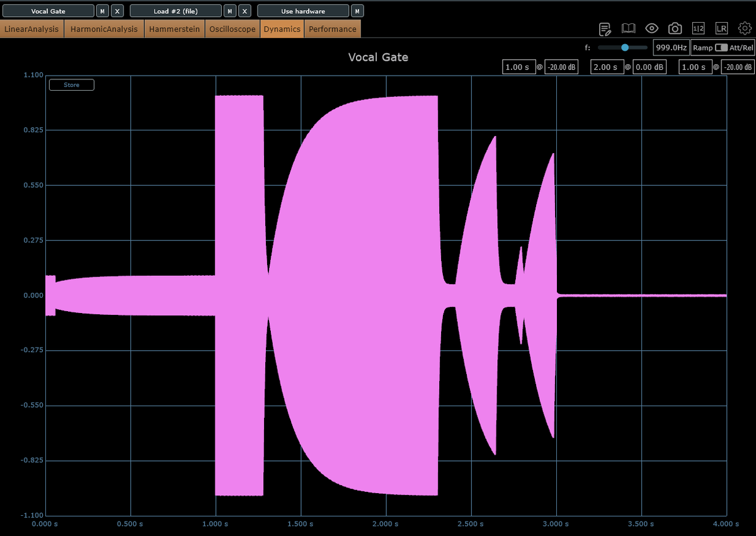Click the Vocal Gate graph title
The height and width of the screenshot is (536, 756).
point(378,57)
